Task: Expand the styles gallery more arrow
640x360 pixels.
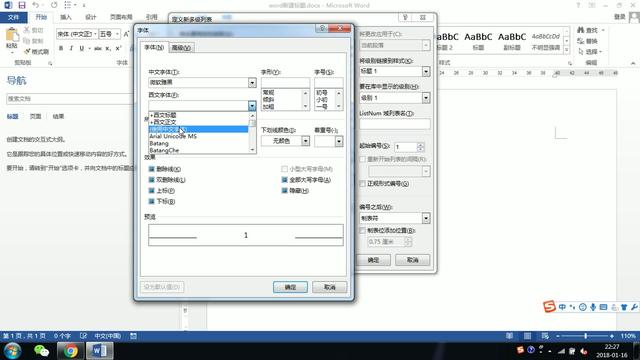Action: pyautogui.click(x=567, y=50)
